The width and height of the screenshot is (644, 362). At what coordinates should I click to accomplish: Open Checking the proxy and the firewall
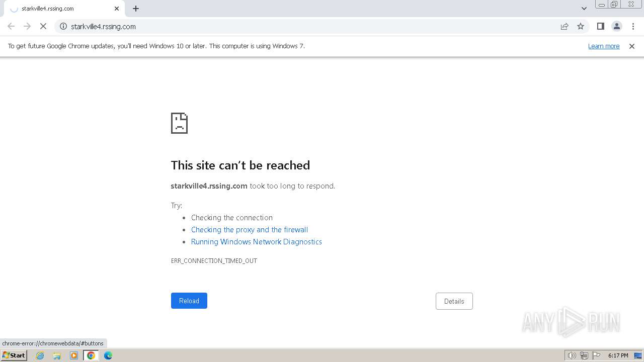(x=250, y=230)
